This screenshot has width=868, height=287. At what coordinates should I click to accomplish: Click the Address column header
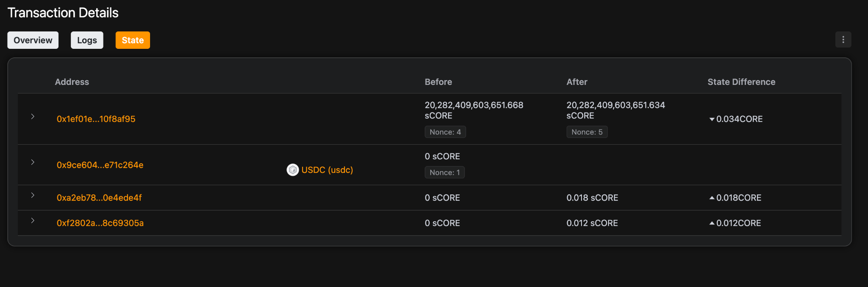(x=72, y=82)
